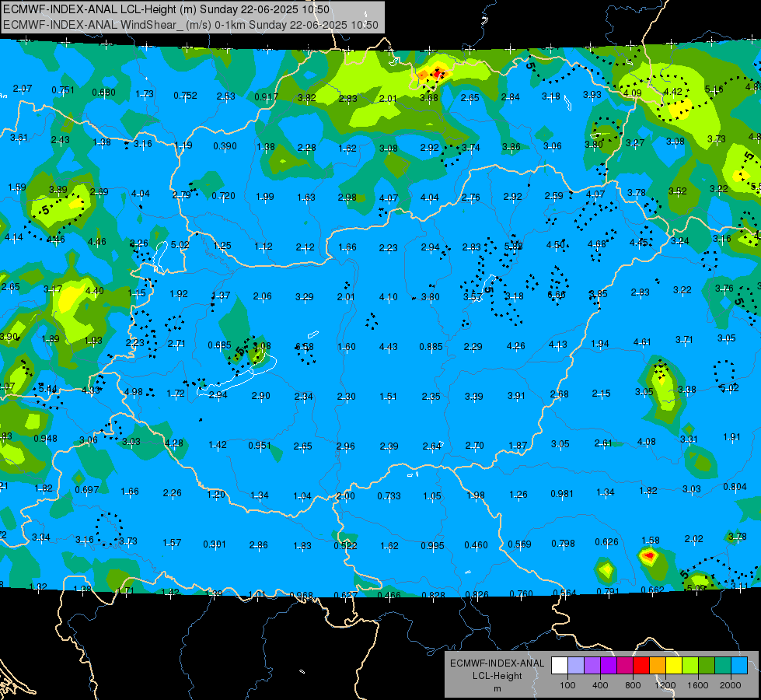Click the wind shear value '0.685'
The image size is (761, 700).
coord(219,345)
